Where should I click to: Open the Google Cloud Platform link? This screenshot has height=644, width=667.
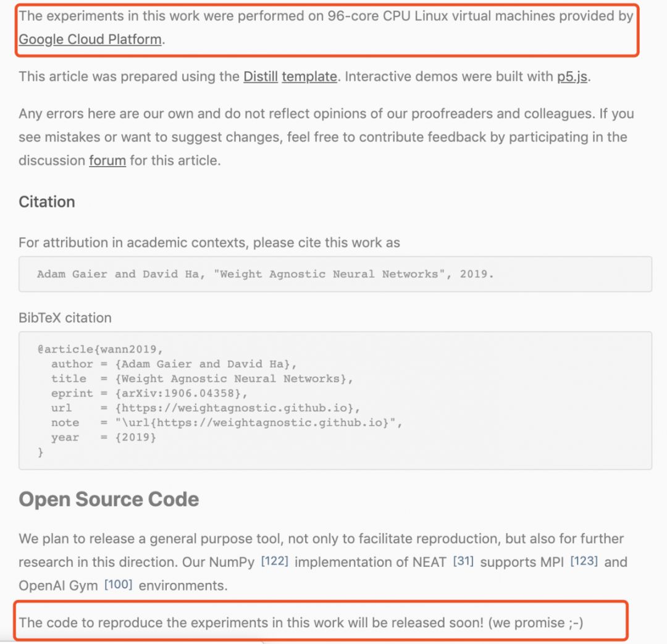[x=90, y=40]
